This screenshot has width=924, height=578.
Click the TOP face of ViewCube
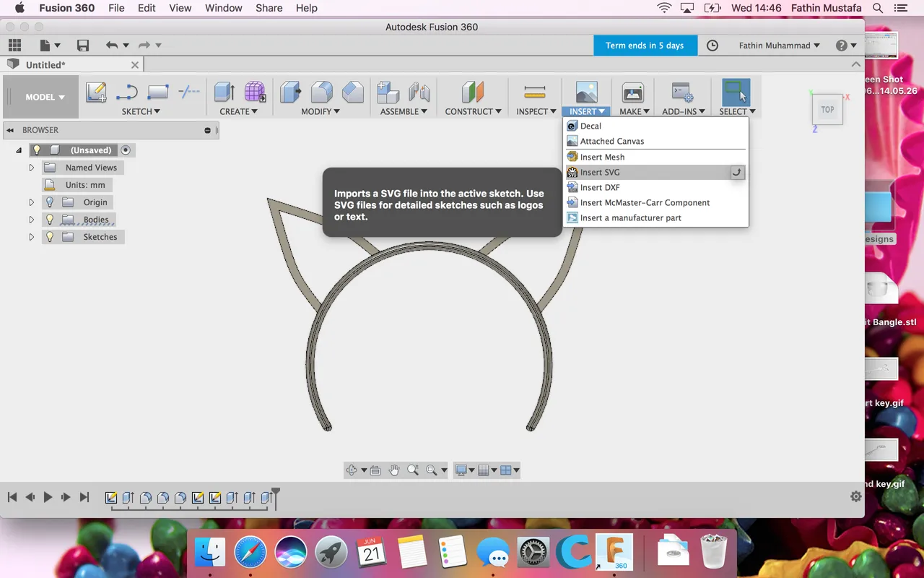827,110
